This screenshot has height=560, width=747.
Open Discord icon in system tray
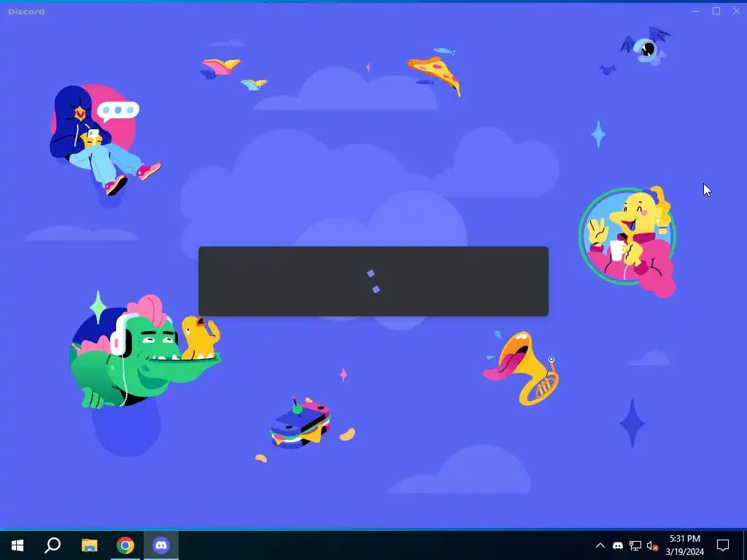[617, 545]
